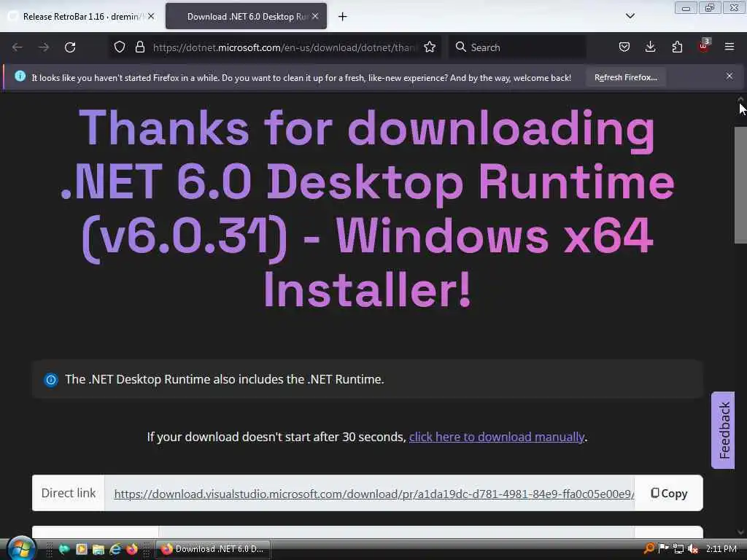This screenshot has height=560, width=747.
Task: Click the uBlock Origin extension icon
Action: [x=704, y=46]
